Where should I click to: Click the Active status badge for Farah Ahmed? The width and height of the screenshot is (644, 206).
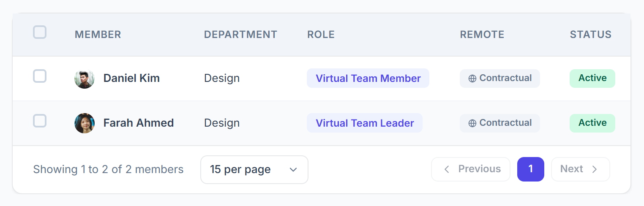pyautogui.click(x=592, y=123)
